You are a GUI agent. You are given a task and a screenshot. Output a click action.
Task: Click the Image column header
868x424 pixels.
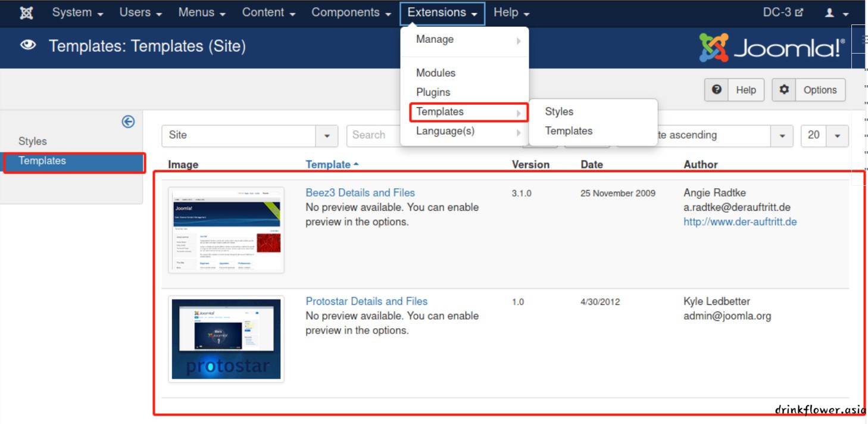tap(183, 164)
